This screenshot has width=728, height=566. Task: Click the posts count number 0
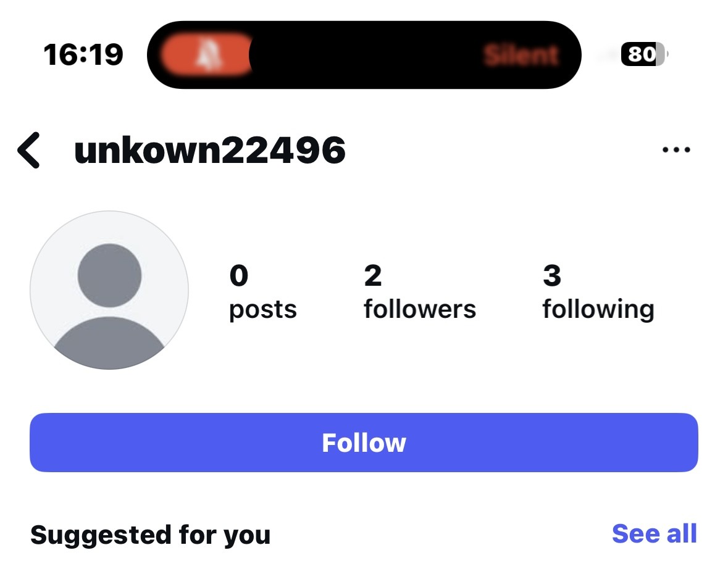pyautogui.click(x=238, y=276)
